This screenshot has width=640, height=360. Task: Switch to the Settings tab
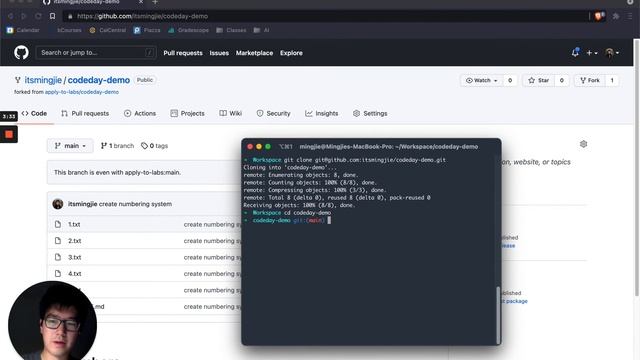coord(370,113)
